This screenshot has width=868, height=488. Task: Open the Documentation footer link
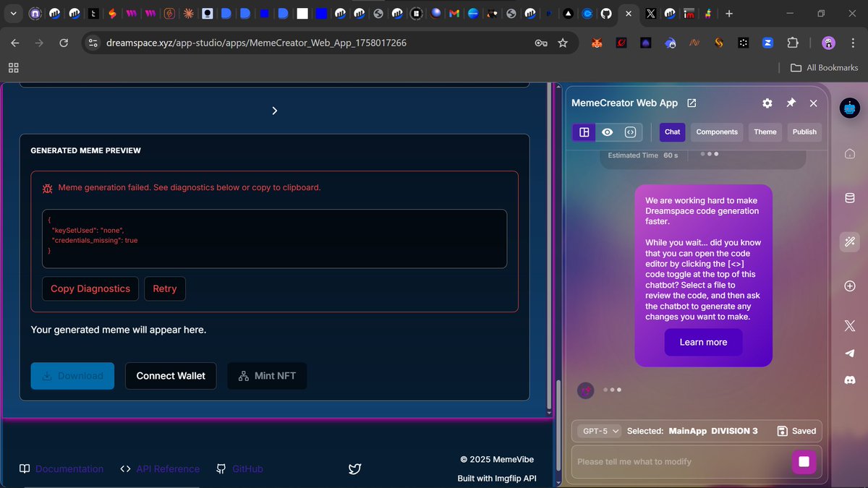click(61, 468)
